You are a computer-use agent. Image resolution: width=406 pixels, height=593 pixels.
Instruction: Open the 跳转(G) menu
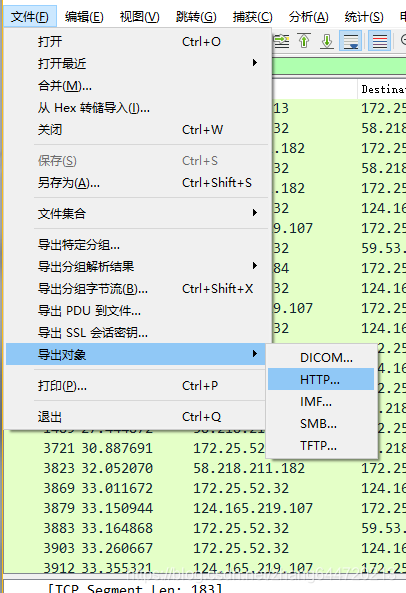click(x=196, y=17)
